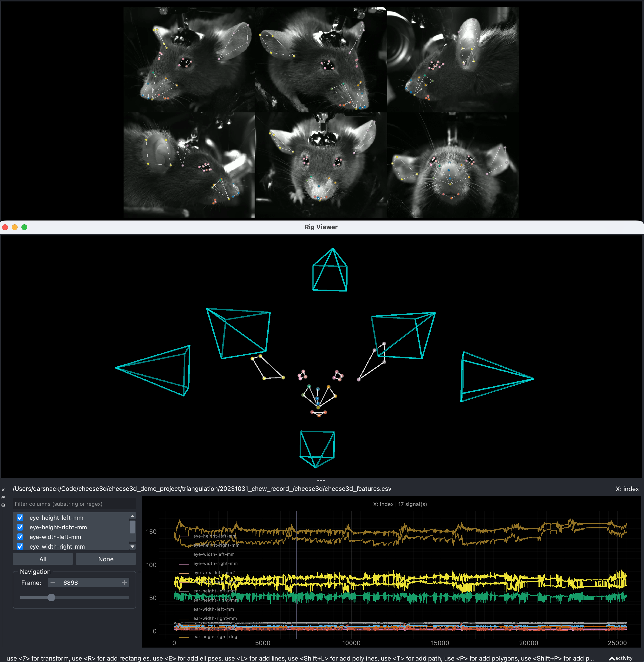Toggle eye-width-right-mm checkbox
The height and width of the screenshot is (662, 644).
[x=20, y=546]
